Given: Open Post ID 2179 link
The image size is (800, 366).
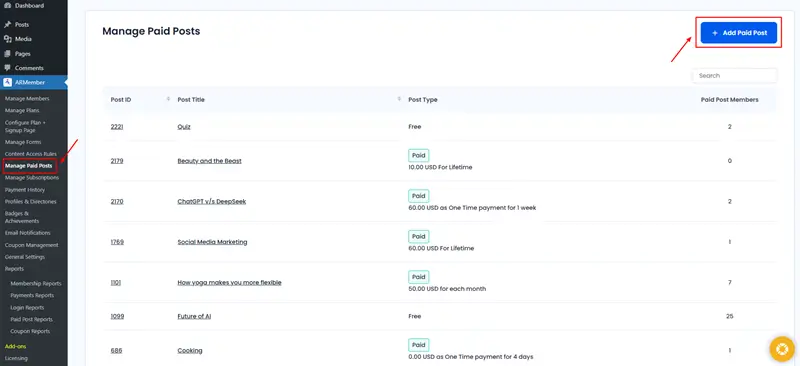Looking at the screenshot, I should coord(117,161).
